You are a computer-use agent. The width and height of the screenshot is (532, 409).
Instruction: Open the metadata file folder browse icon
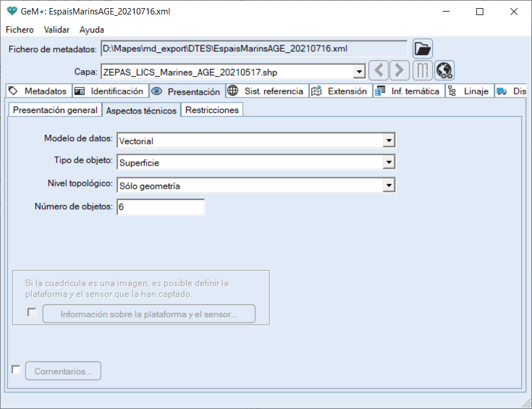422,49
